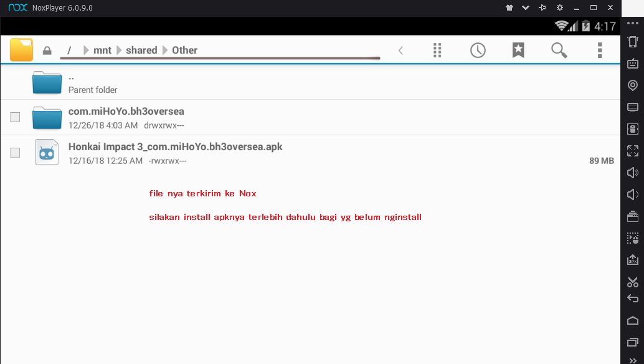Click shake device icon in Nox sidebar
644x364 pixels.
pyautogui.click(x=633, y=42)
